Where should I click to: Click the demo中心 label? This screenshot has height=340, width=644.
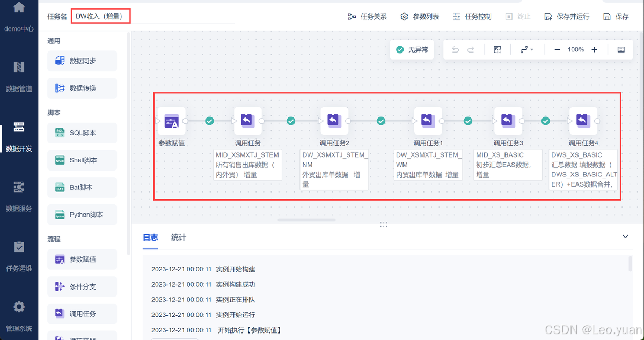(19, 29)
